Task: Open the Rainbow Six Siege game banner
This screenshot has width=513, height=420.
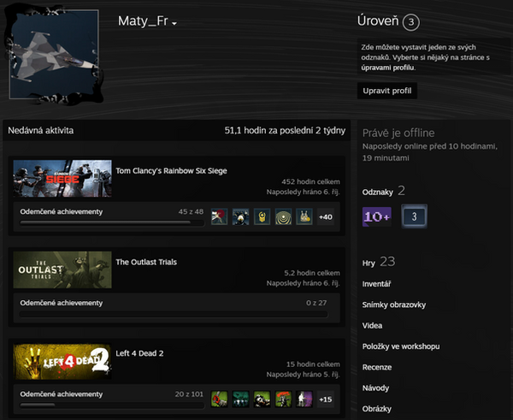Action: (x=62, y=179)
